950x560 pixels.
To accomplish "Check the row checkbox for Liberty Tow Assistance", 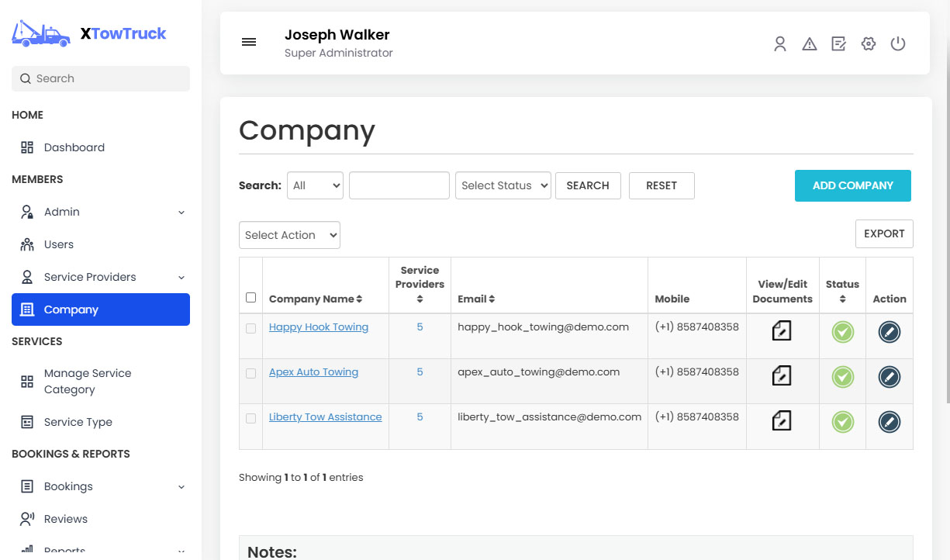I will (x=250, y=418).
